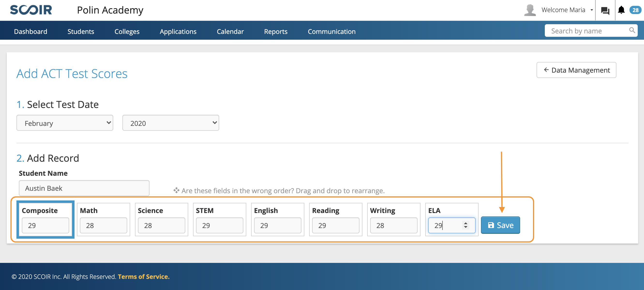Open the February month dropdown
Viewport: 644px width, 290px height.
click(x=65, y=123)
